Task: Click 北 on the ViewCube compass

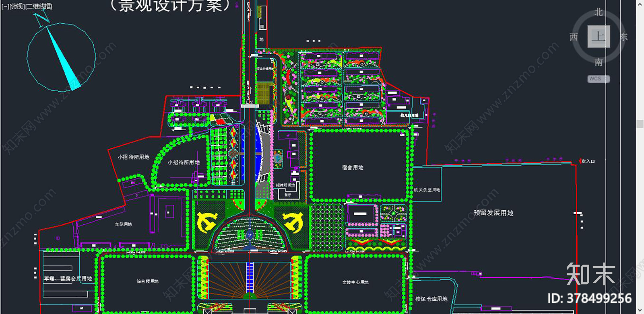Action: (599, 12)
